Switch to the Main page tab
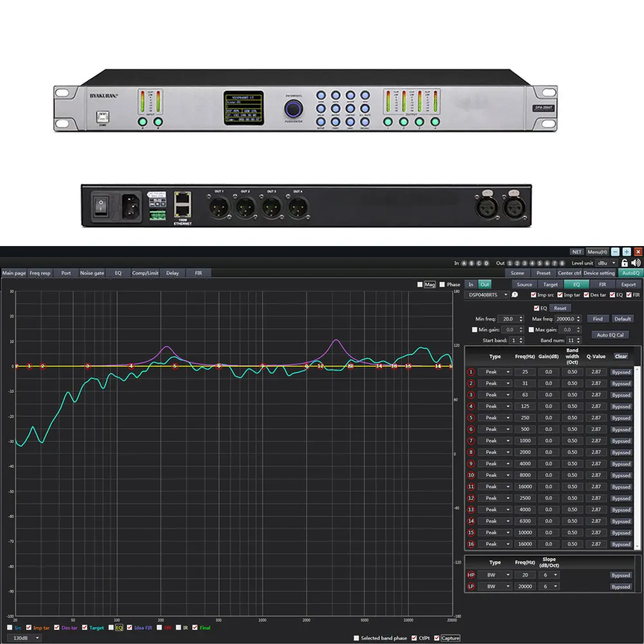This screenshot has width=644, height=644. [x=14, y=273]
